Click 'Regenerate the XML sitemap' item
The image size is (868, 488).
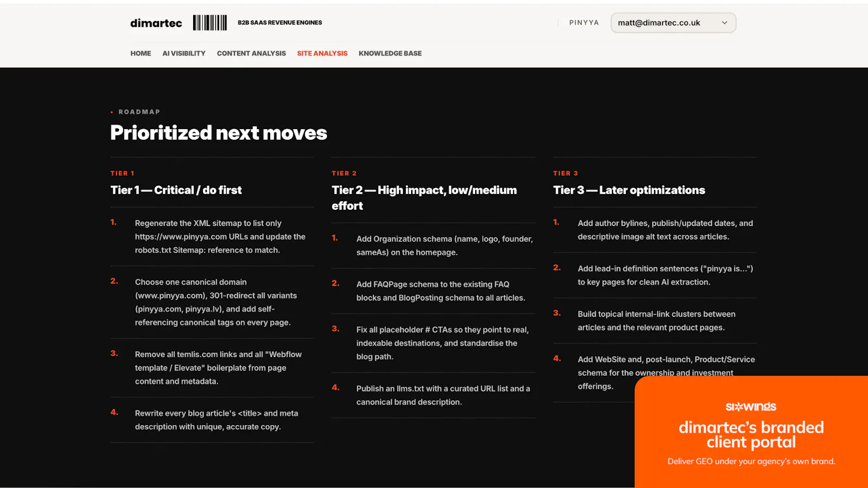coord(212,236)
